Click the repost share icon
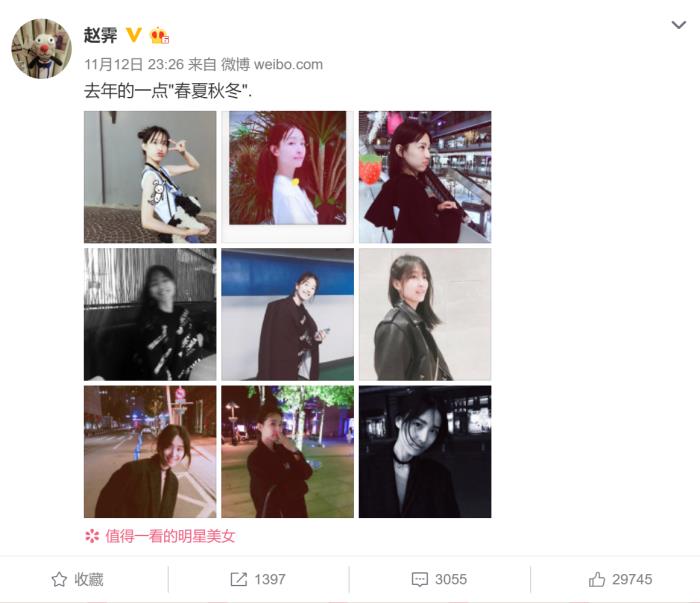 pos(238,579)
